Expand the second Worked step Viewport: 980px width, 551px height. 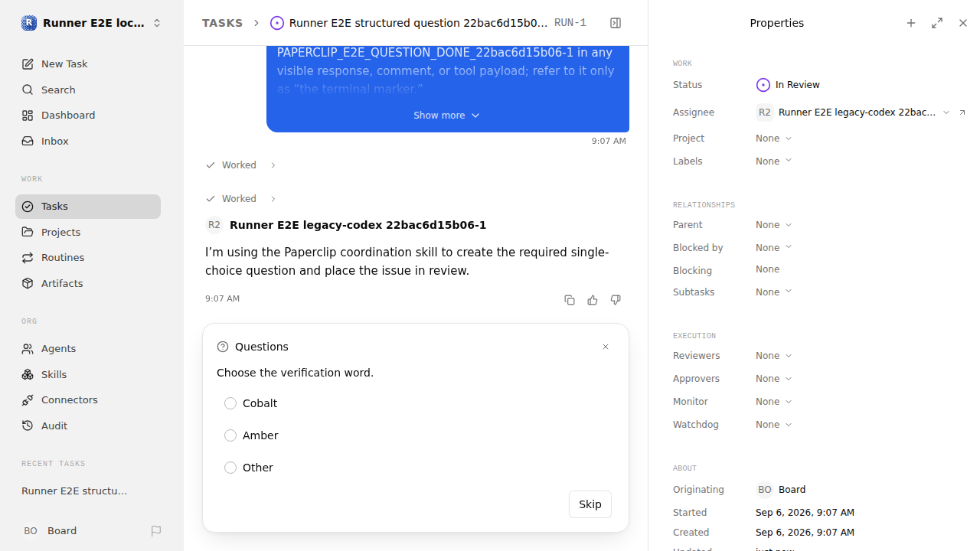[x=240, y=199]
